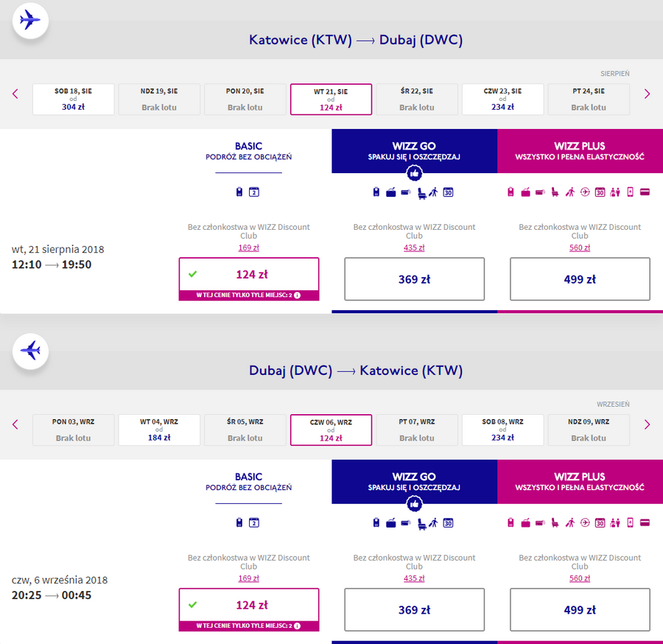Click the cabin bag icon under outbound WIZZ GO
This screenshot has width=663, height=644.
[376, 192]
